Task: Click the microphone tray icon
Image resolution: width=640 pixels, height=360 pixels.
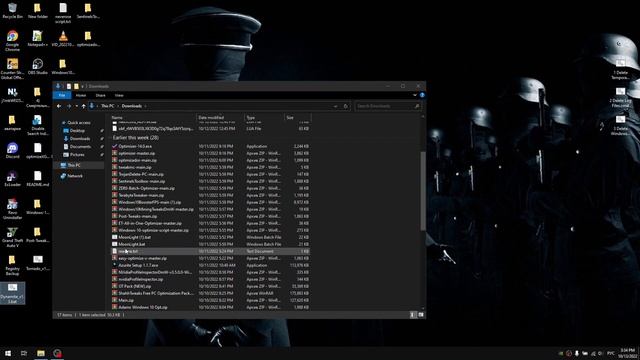Action: (x=577, y=353)
